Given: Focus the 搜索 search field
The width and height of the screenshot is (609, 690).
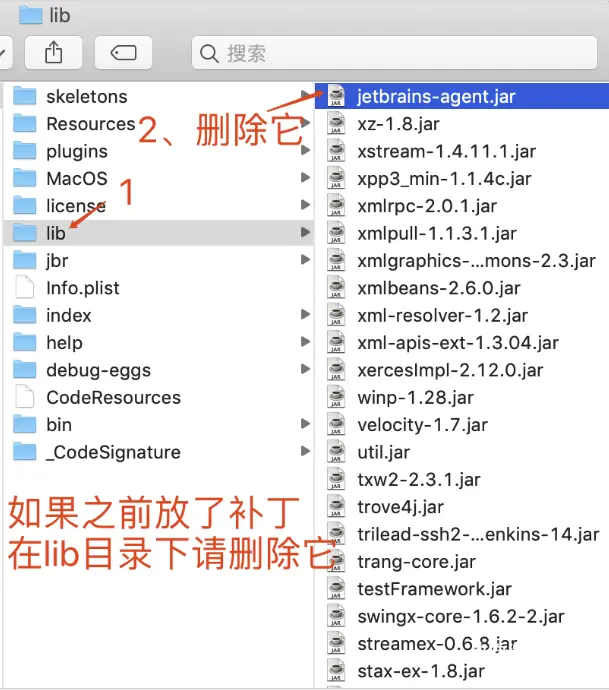Looking at the screenshot, I should [x=394, y=53].
